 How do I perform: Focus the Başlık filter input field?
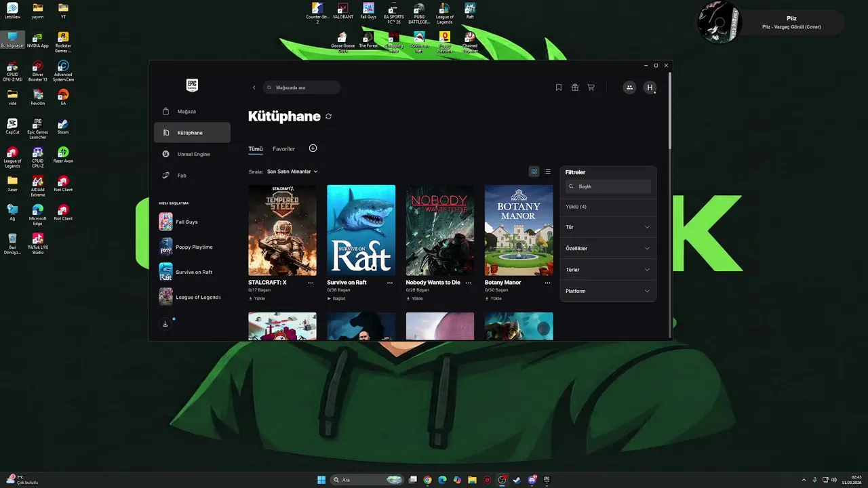608,186
